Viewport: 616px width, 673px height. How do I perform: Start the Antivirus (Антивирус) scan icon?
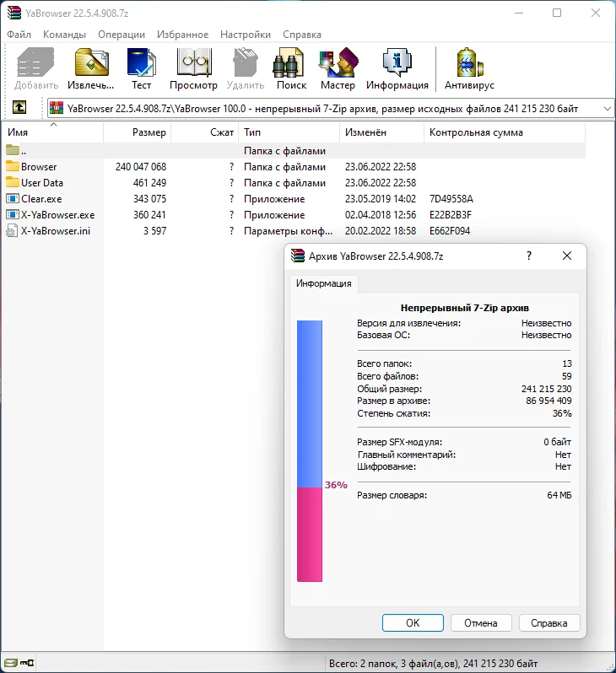pos(469,68)
